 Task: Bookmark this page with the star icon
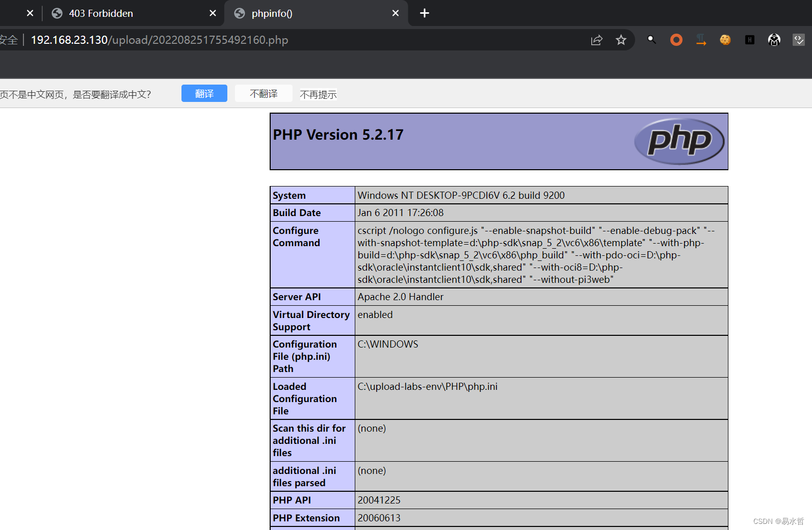pyautogui.click(x=621, y=40)
